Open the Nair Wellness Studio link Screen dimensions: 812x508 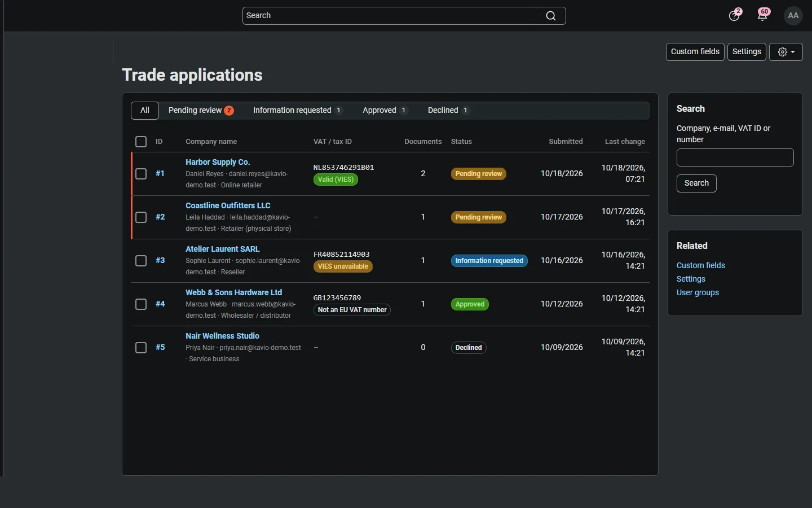[x=222, y=336]
